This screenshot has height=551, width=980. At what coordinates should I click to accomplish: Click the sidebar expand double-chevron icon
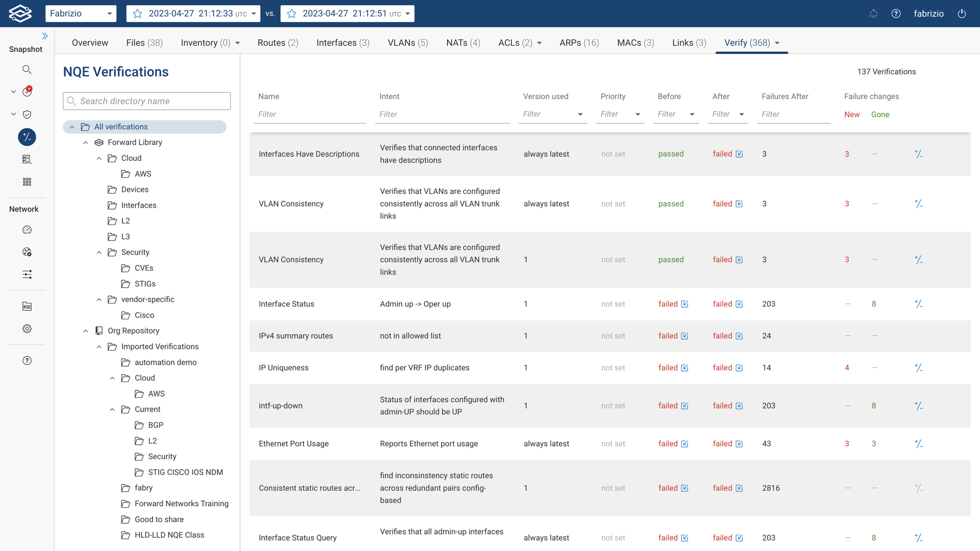point(45,36)
